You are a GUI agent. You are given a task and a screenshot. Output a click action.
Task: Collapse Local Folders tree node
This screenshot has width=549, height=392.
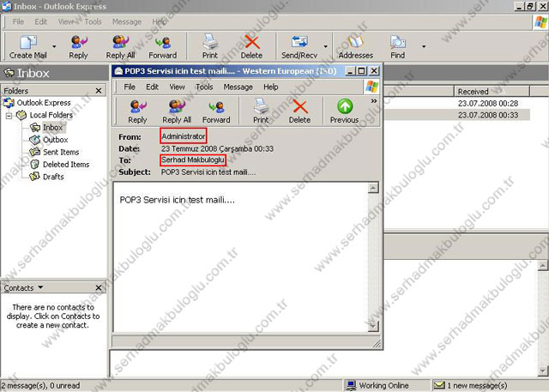[x=9, y=116]
